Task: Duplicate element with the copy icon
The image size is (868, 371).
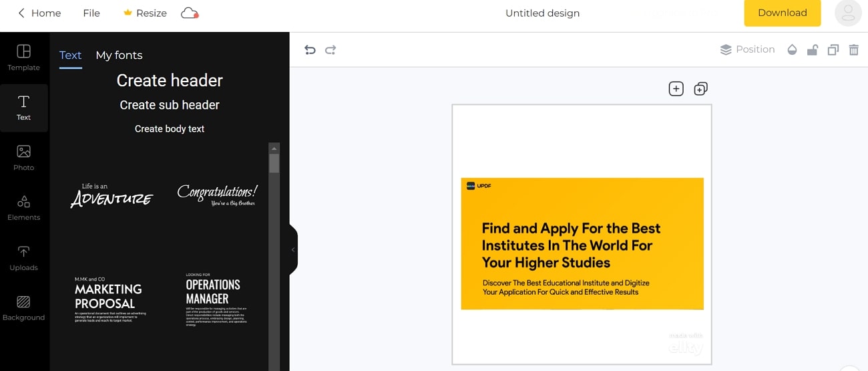Action: pos(833,49)
